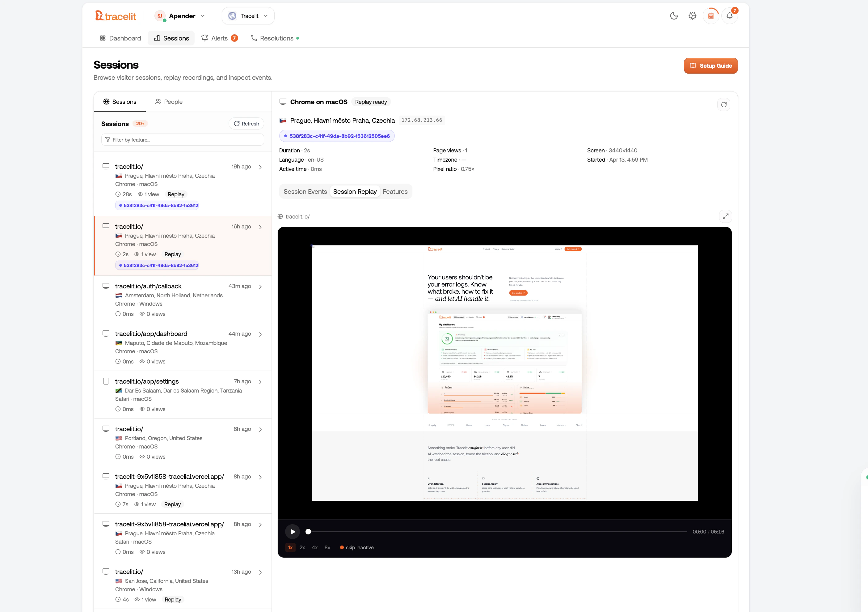Click the replay timeline scrubber handle
The width and height of the screenshot is (868, 612).
[x=309, y=531]
